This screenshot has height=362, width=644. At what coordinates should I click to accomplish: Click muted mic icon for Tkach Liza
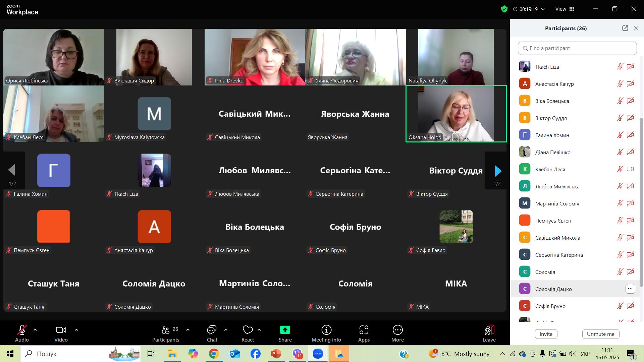tap(620, 67)
